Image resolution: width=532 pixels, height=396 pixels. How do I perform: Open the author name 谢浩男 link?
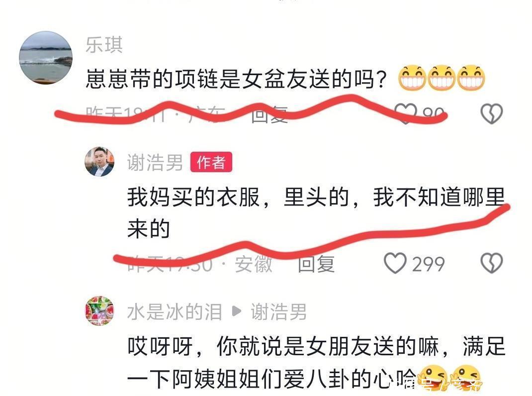point(155,162)
